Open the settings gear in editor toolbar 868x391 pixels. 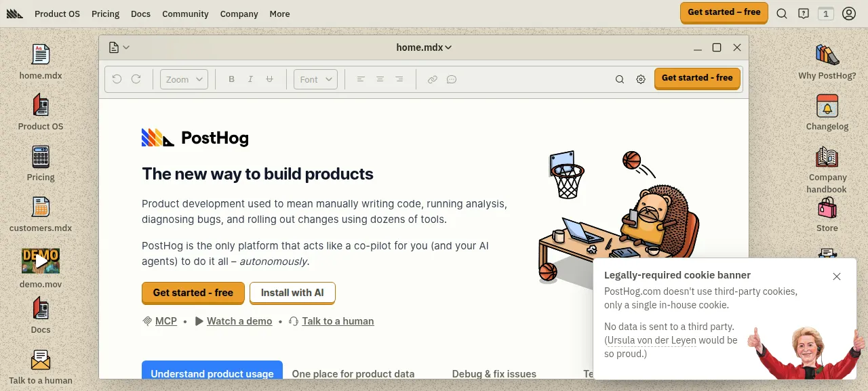(x=641, y=79)
